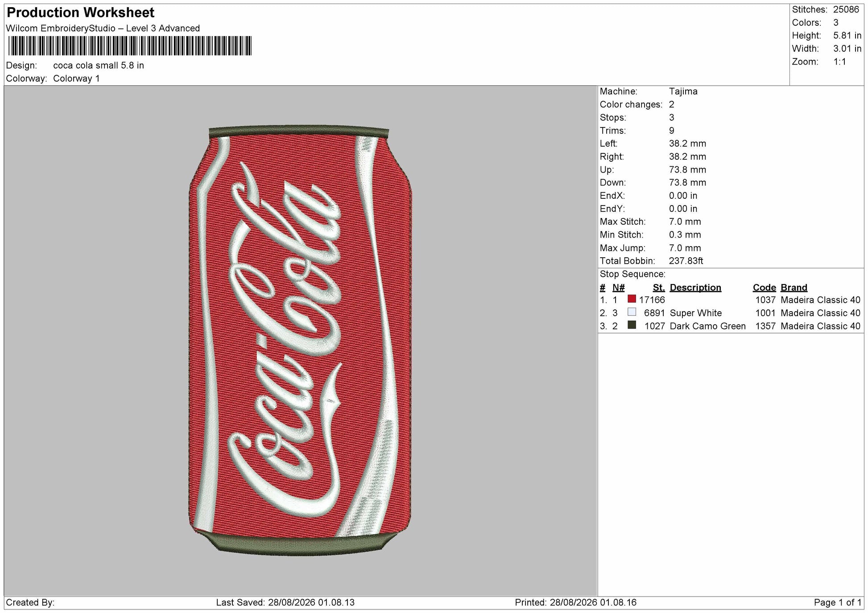Viewport: 868px width, 613px height.
Task: Click the "N#" column header
Action: pos(619,288)
